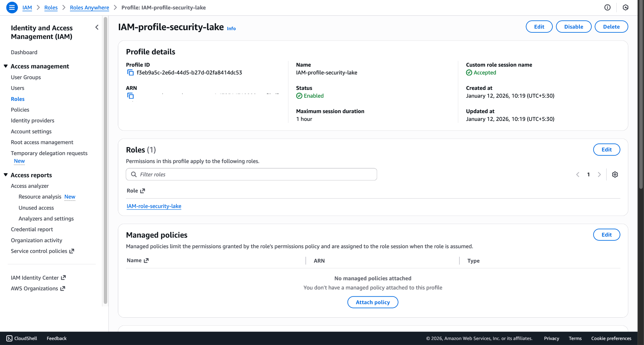Image resolution: width=644 pixels, height=345 pixels.
Task: Go to next page of roles
Action: point(599,174)
